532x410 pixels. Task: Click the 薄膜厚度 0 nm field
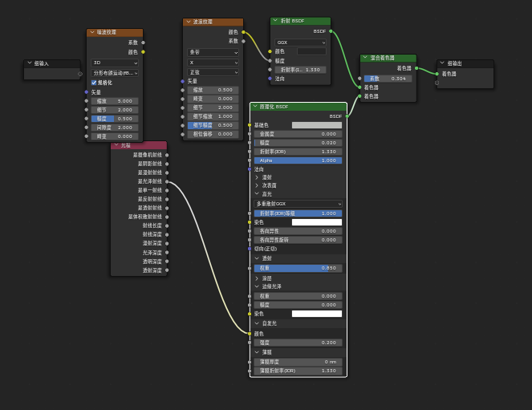click(298, 362)
